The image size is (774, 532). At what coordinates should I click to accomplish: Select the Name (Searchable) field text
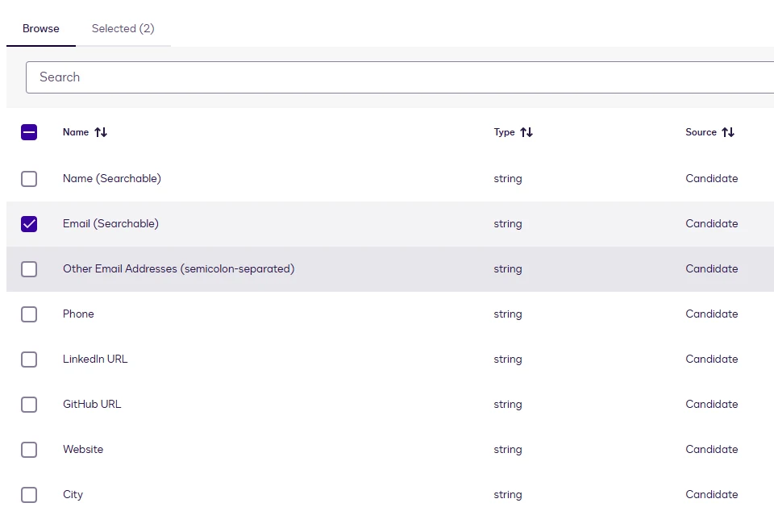tap(112, 179)
